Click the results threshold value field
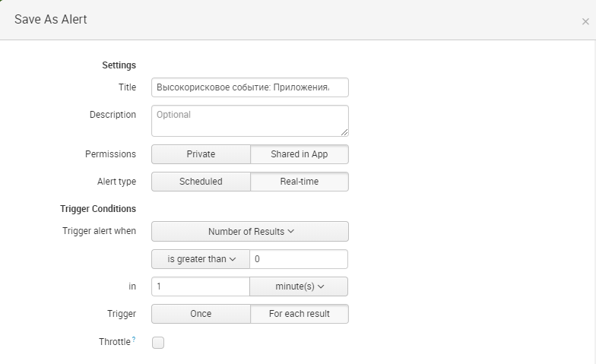Screen dimensions: 596x364 click(299, 259)
